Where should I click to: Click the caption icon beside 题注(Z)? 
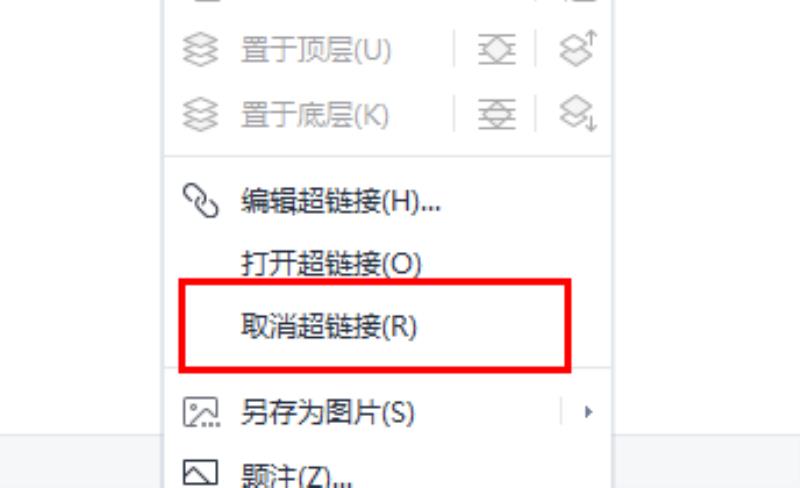pyautogui.click(x=201, y=473)
